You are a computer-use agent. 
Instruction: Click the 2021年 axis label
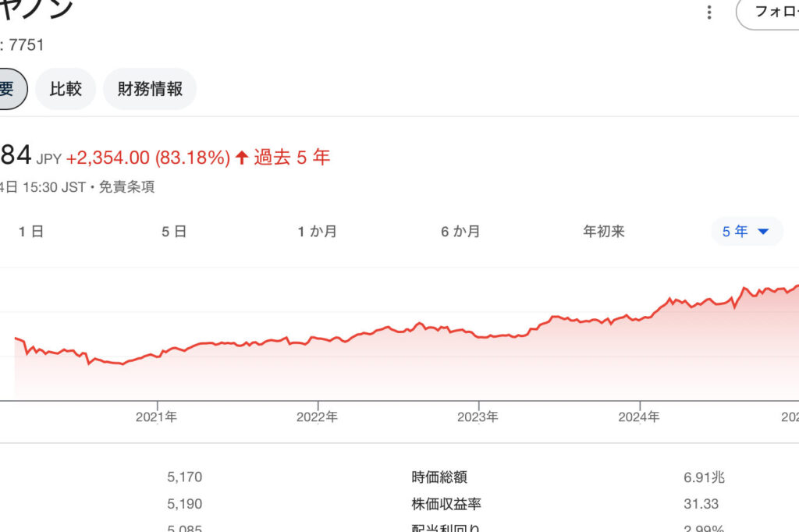pos(156,417)
